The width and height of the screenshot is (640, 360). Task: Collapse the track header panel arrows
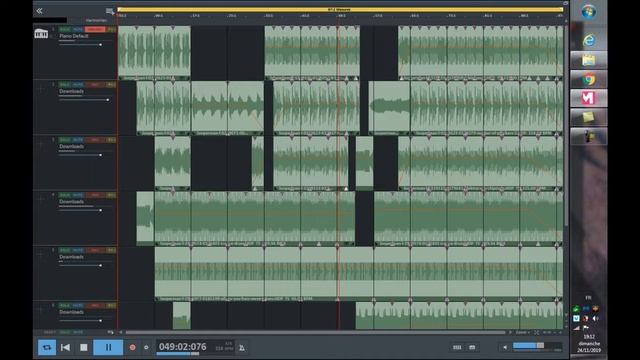point(39,11)
